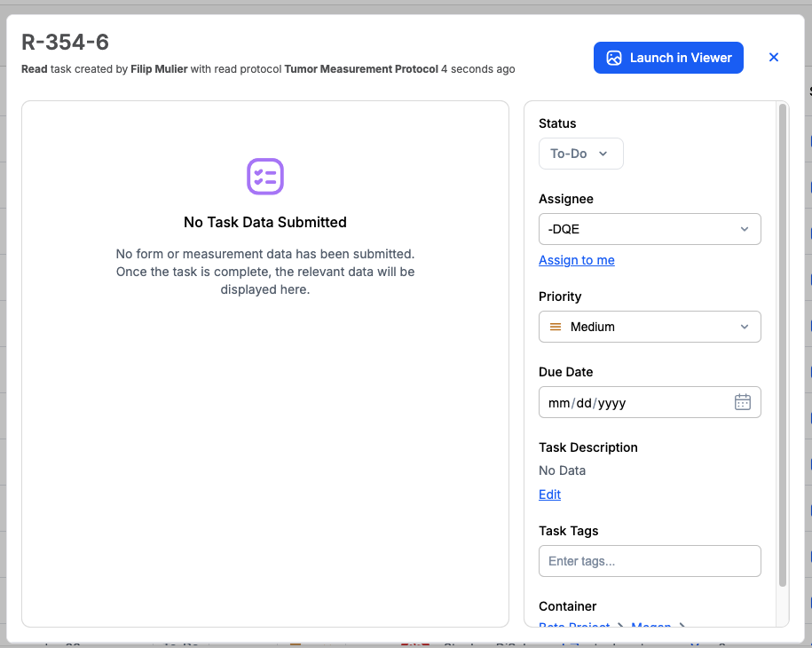Open the Beta Project container breadcrumb
This screenshot has height=648, width=812.
[x=573, y=627]
